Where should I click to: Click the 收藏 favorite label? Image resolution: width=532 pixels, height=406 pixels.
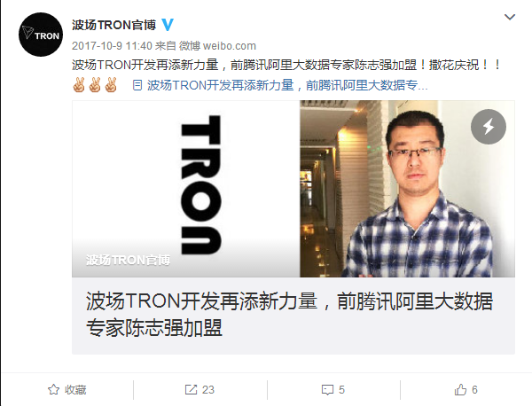[x=75, y=390]
